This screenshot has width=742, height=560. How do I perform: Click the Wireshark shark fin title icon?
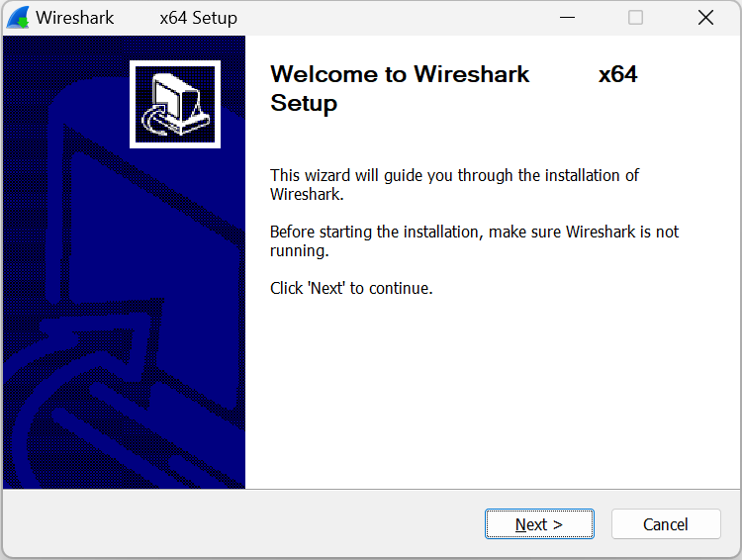pyautogui.click(x=18, y=18)
